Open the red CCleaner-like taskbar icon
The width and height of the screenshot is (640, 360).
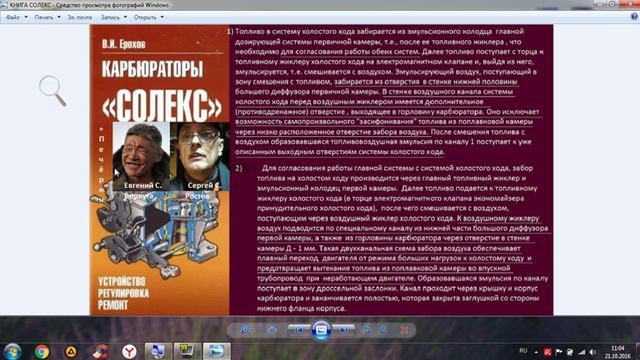click(x=100, y=351)
